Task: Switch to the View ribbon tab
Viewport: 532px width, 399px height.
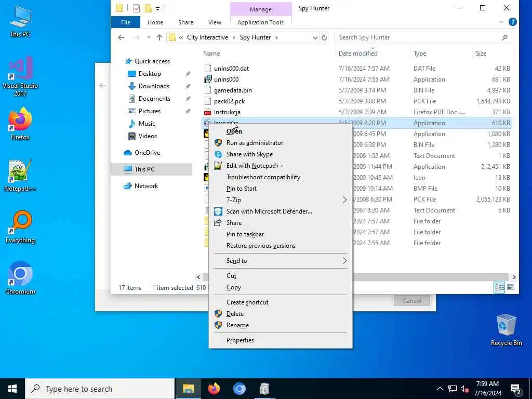Action: click(x=215, y=22)
